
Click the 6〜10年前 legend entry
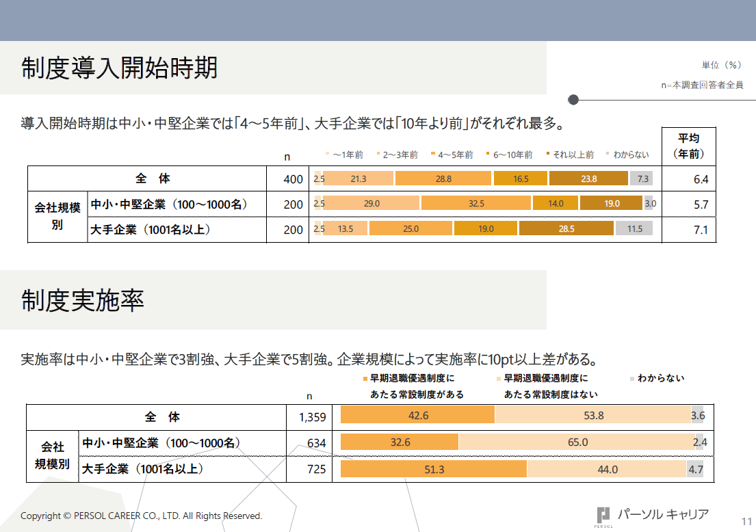pos(509,155)
